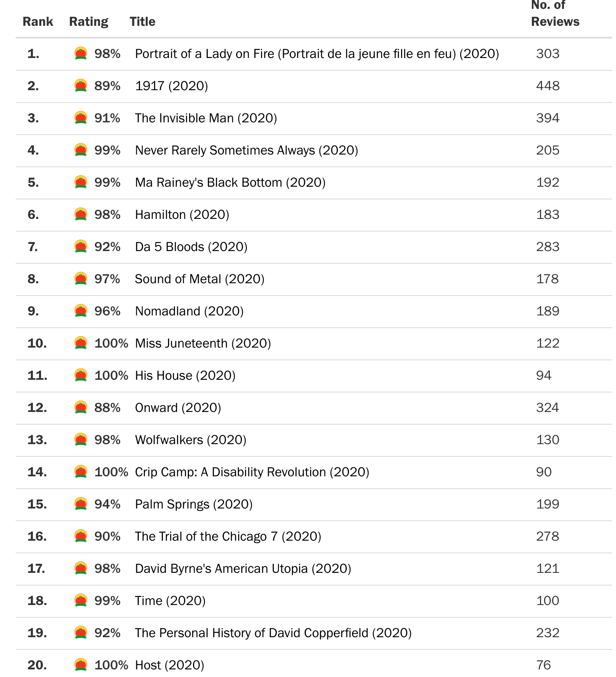616x677 pixels.
Task: Click the tomato icon beside Palm Springs
Action: click(81, 504)
